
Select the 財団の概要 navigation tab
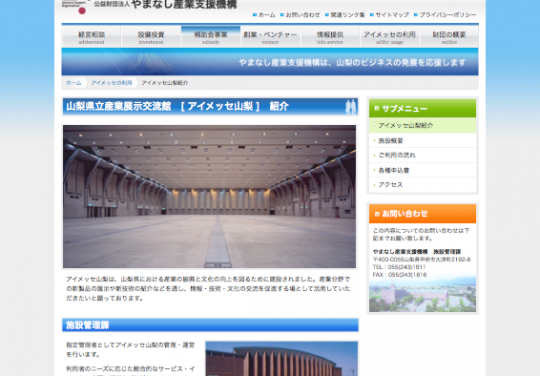point(449,37)
